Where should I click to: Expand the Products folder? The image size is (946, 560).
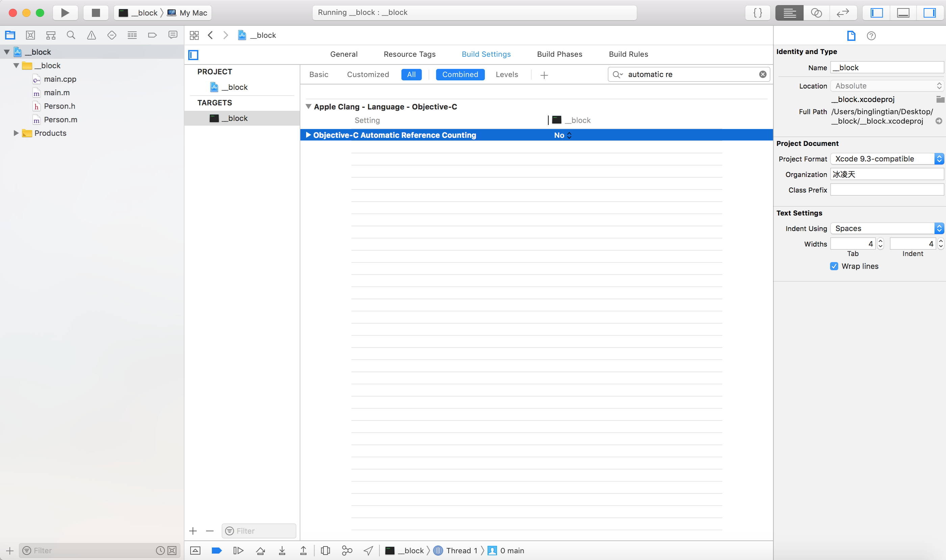[16, 133]
